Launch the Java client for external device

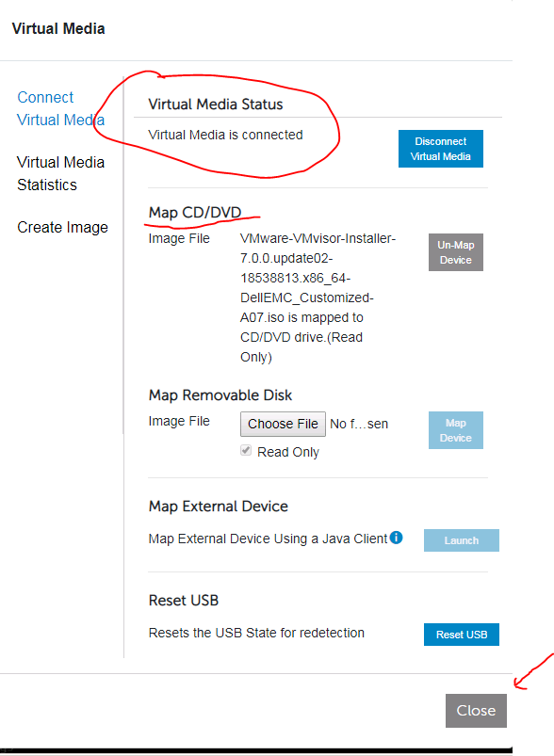coord(462,540)
